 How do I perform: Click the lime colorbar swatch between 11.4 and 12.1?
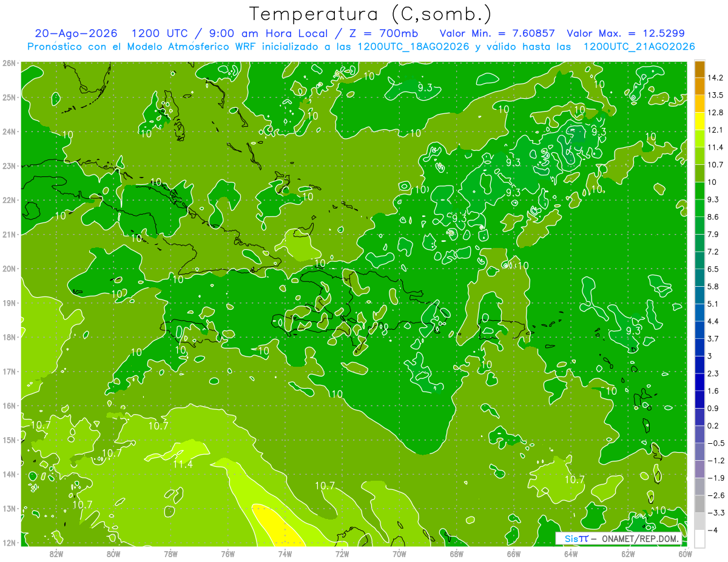point(699,139)
